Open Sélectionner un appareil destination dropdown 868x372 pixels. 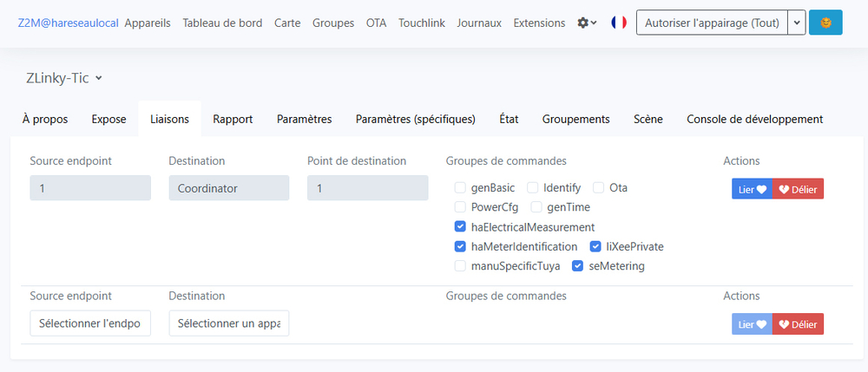[x=229, y=323]
